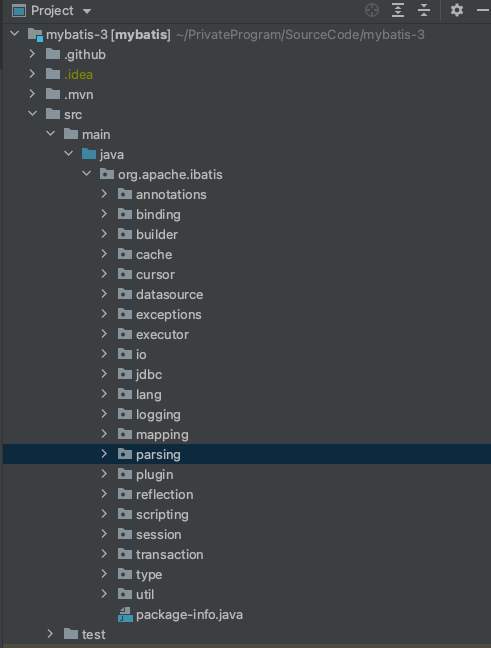Image resolution: width=491 pixels, height=648 pixels.
Task: Collapse the org.apache.ibatis package chevron
Action: [86, 174]
